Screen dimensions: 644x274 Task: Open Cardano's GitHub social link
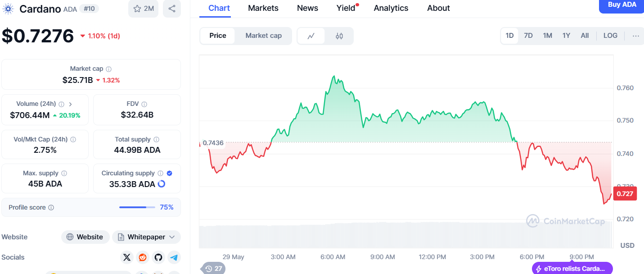coord(158,257)
